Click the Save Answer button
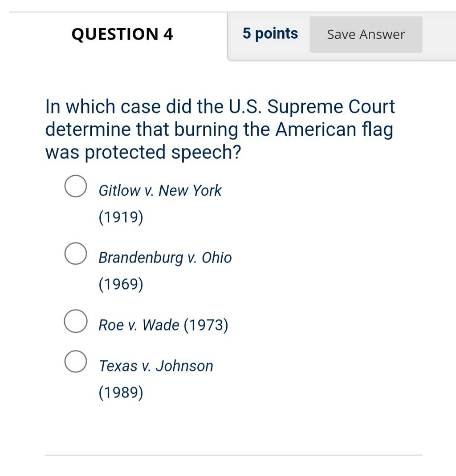 tap(366, 35)
